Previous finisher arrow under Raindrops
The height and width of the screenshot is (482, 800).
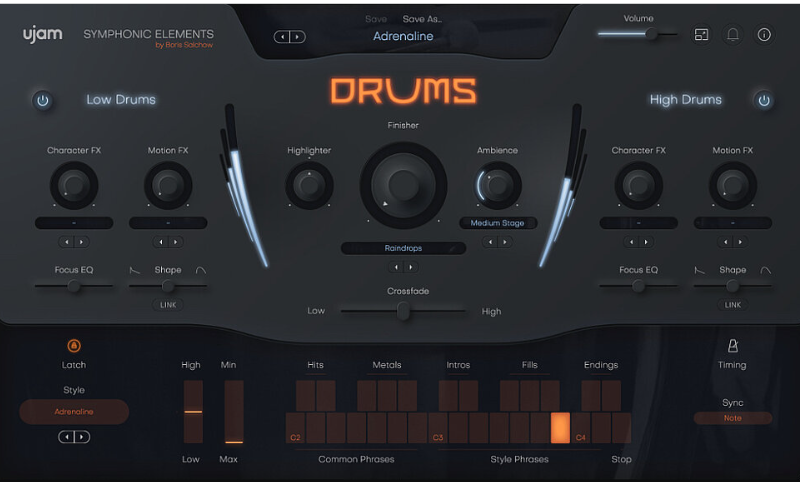(x=396, y=267)
